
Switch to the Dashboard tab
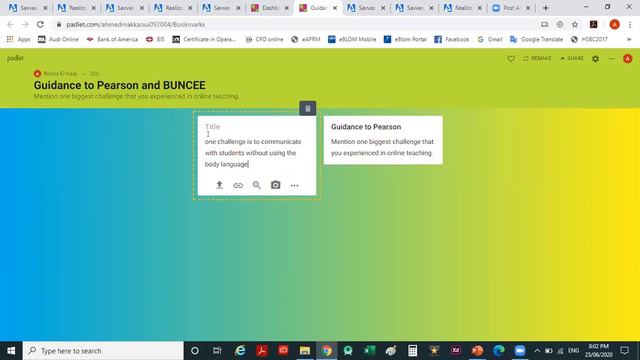[269, 8]
